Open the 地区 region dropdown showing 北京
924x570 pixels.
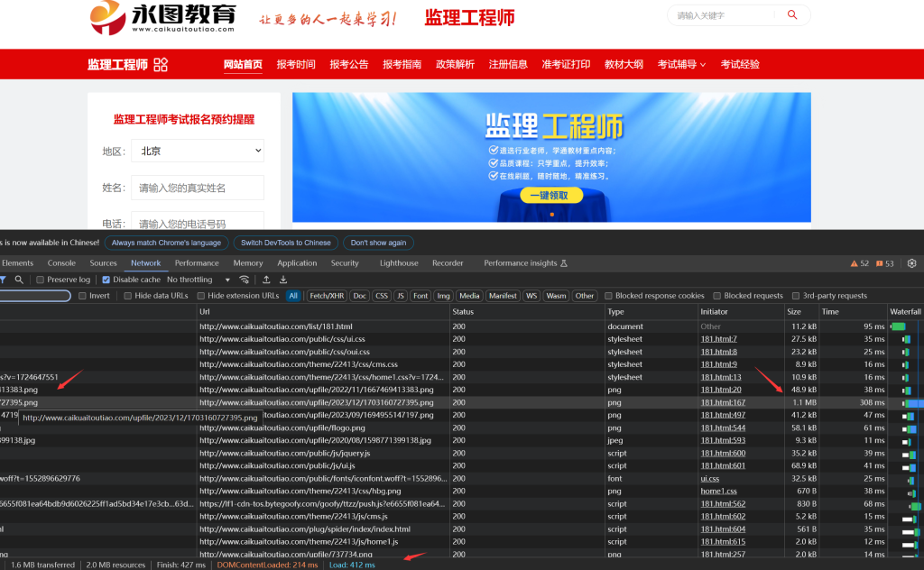coord(197,151)
